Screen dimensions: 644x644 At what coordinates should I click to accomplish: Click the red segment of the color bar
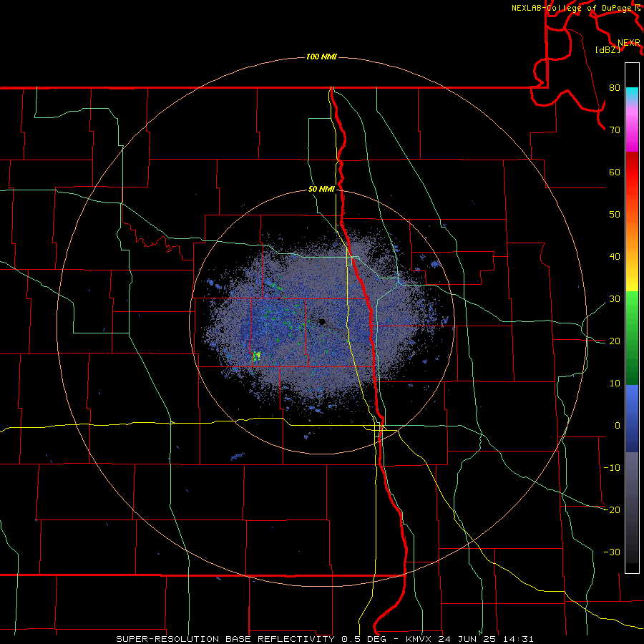(x=632, y=172)
